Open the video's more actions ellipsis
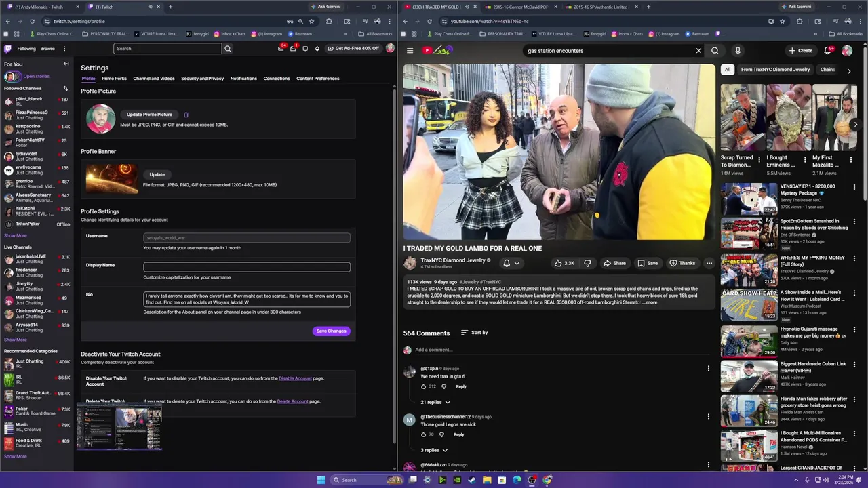This screenshot has width=868, height=488. (709, 263)
